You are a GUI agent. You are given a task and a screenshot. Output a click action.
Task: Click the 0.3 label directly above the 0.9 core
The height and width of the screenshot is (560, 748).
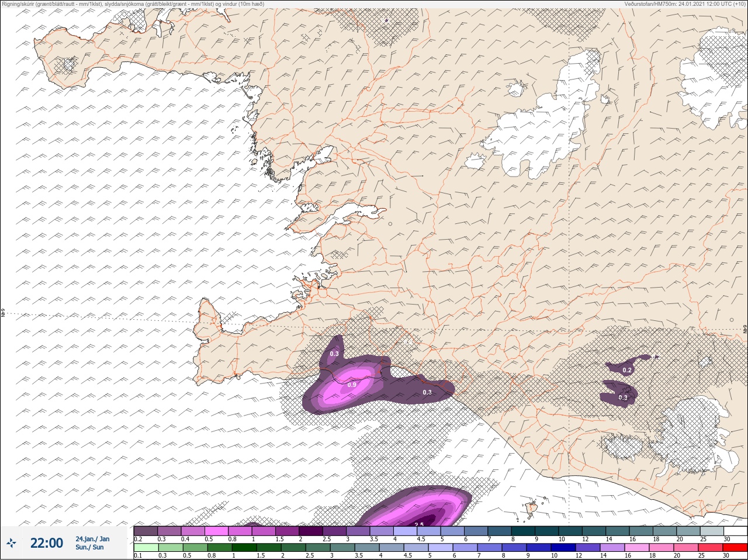click(334, 354)
